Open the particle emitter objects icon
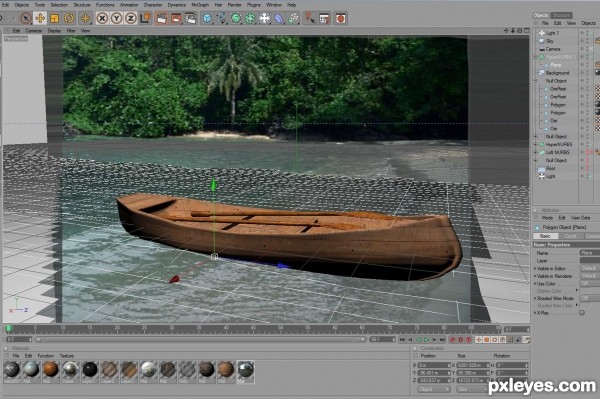 293,18
